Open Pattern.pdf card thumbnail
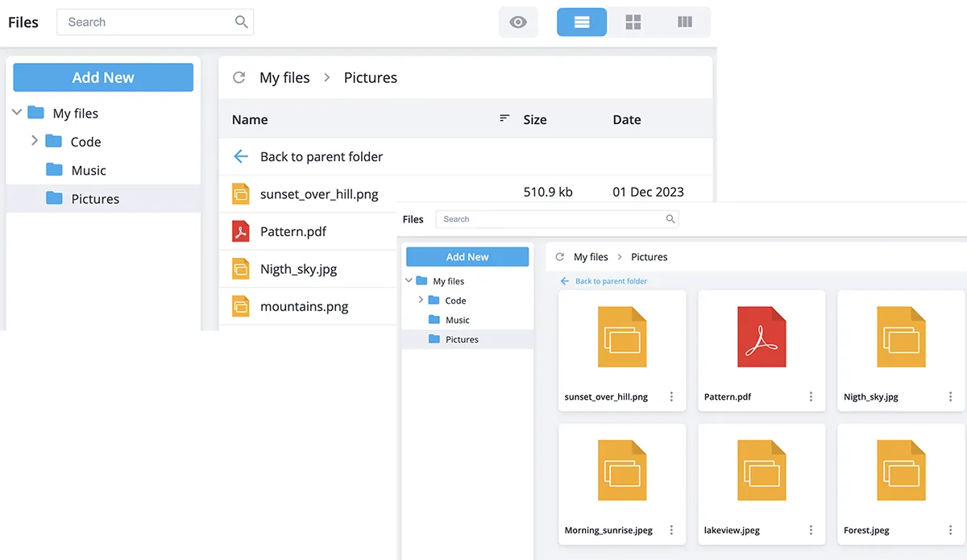Image resolution: width=967 pixels, height=560 pixels. click(x=762, y=337)
